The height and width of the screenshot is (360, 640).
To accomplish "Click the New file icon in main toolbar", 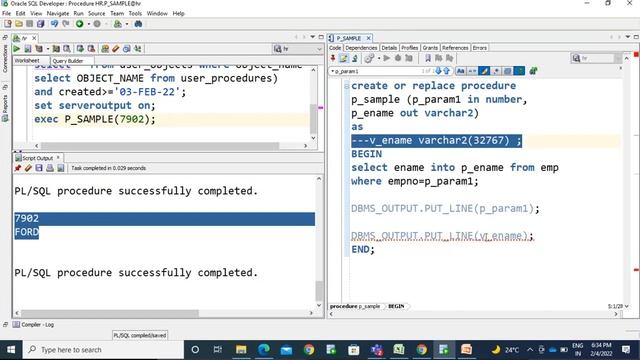I will tap(8, 24).
